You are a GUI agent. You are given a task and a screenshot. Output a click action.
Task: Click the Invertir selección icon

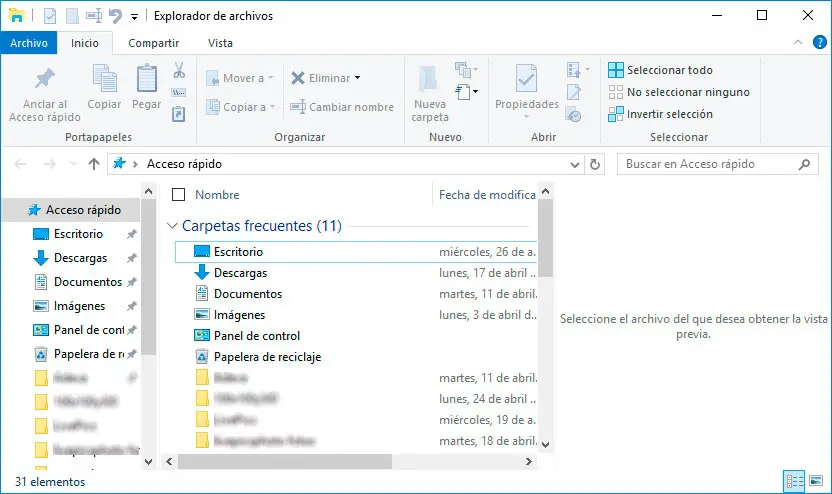616,114
